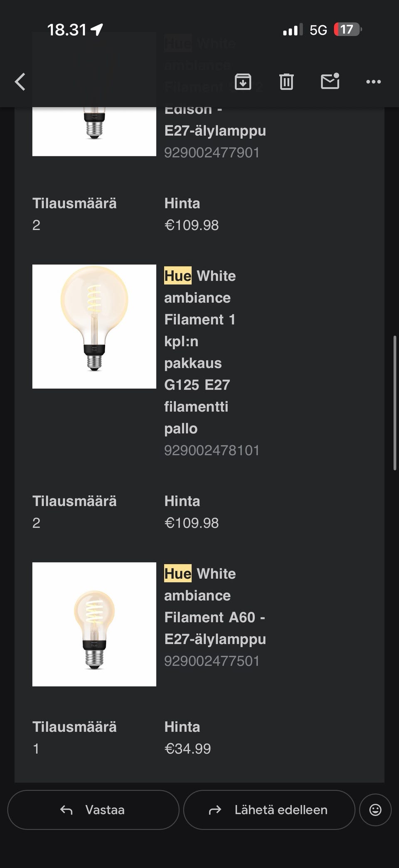This screenshot has width=399, height=868.
Task: Tap product number 929002477501
Action: point(212,661)
